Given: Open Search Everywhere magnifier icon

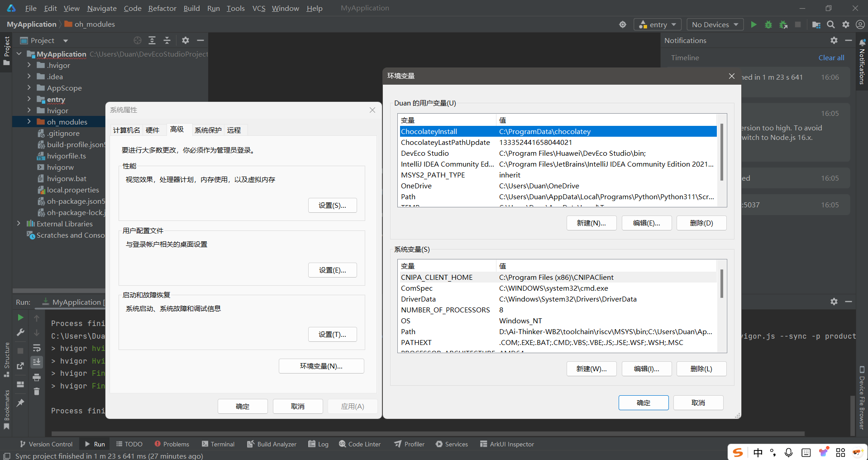Looking at the screenshot, I should (x=831, y=24).
